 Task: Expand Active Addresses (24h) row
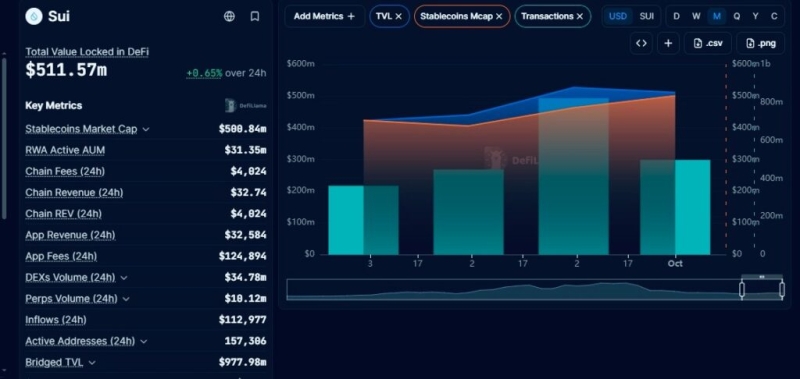pos(143,341)
